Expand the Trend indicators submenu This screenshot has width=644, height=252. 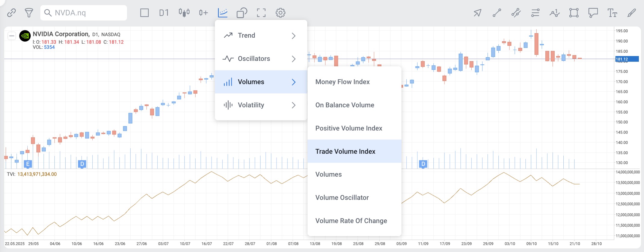coord(261,36)
